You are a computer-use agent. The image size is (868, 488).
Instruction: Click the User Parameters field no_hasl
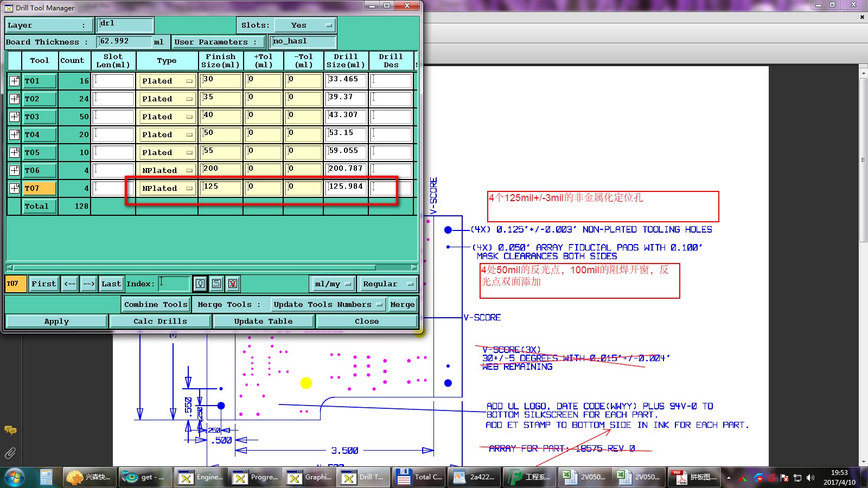pos(303,41)
